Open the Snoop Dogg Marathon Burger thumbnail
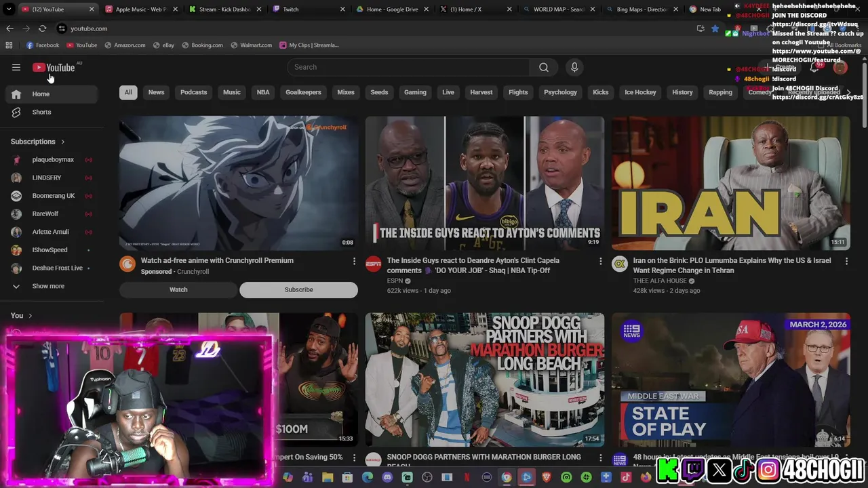The image size is (868, 488). (484, 378)
